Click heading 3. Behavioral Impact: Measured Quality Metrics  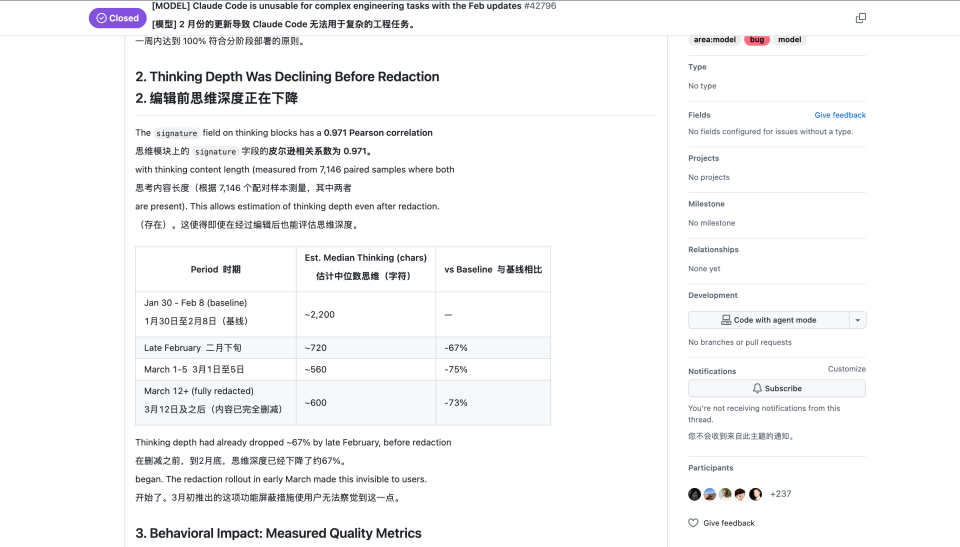click(279, 533)
